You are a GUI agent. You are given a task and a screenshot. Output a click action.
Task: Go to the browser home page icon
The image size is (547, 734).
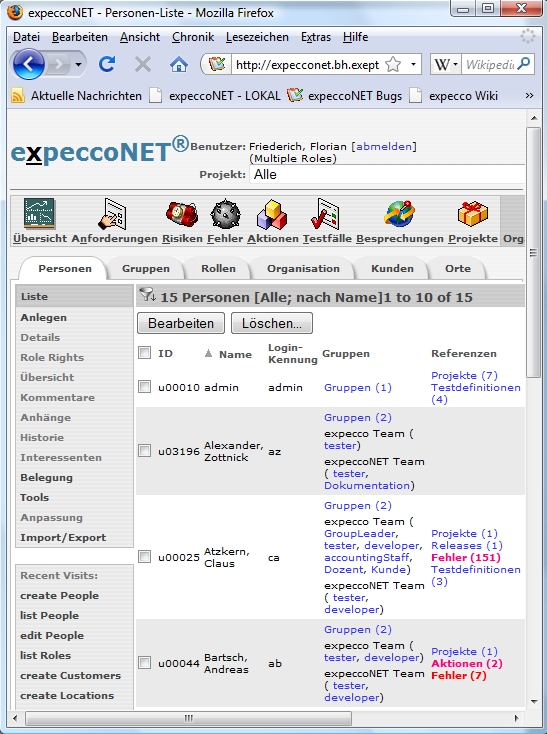pos(179,64)
